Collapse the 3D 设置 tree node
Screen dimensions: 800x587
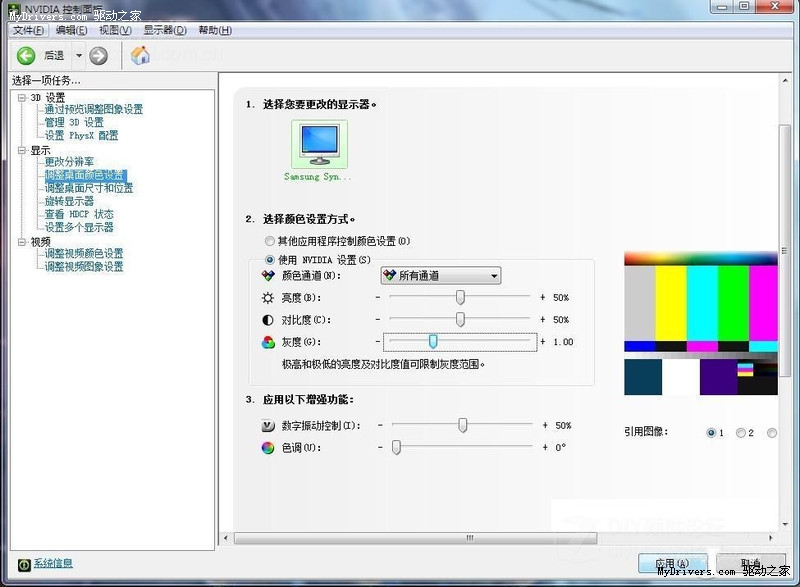tap(22, 97)
